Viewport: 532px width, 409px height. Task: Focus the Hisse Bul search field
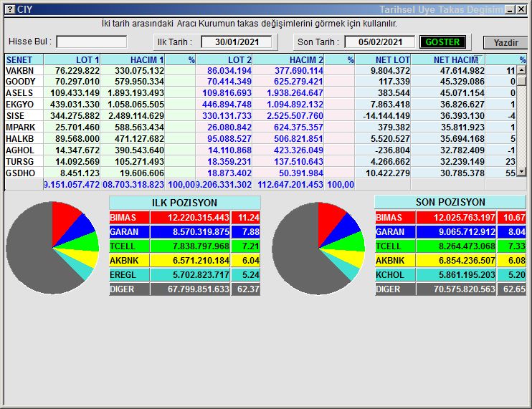92,42
